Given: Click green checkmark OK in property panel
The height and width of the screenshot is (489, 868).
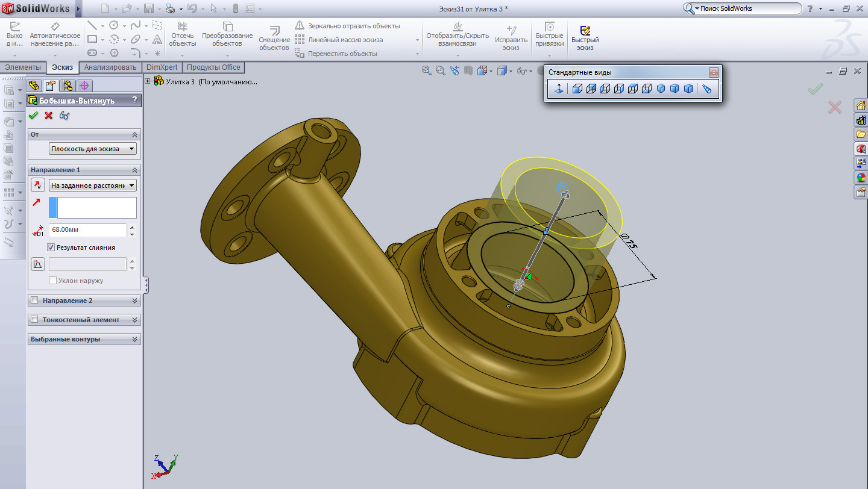Looking at the screenshot, I should tap(33, 115).
